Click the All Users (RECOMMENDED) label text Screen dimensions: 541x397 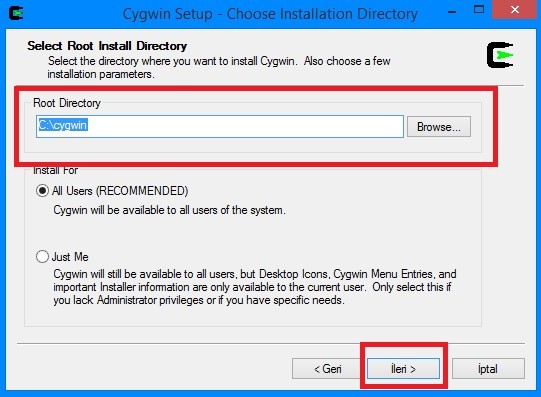click(x=120, y=191)
